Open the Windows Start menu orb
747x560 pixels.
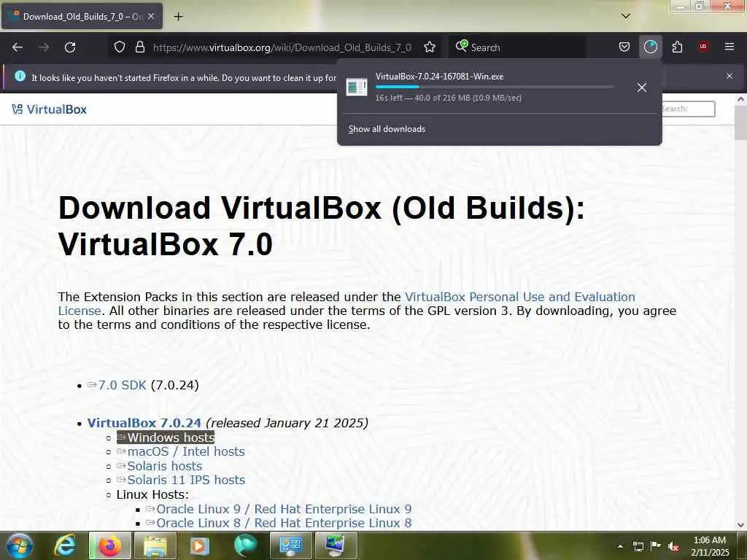[20, 545]
